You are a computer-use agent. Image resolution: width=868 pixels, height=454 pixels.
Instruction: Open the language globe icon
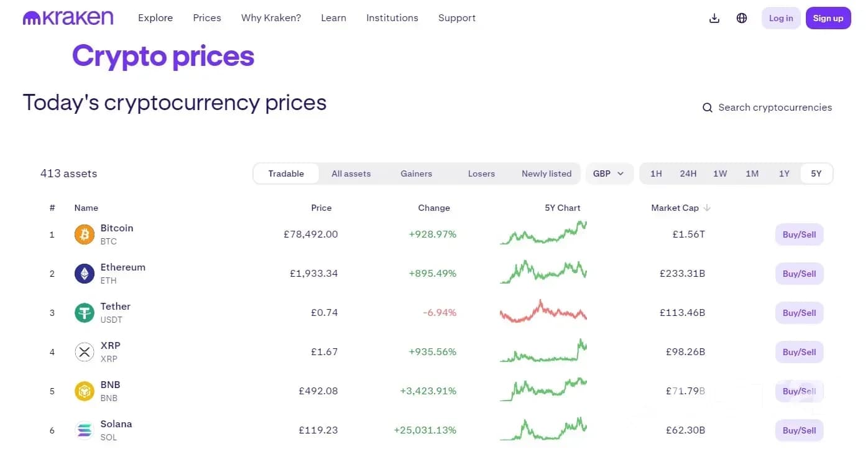click(742, 18)
